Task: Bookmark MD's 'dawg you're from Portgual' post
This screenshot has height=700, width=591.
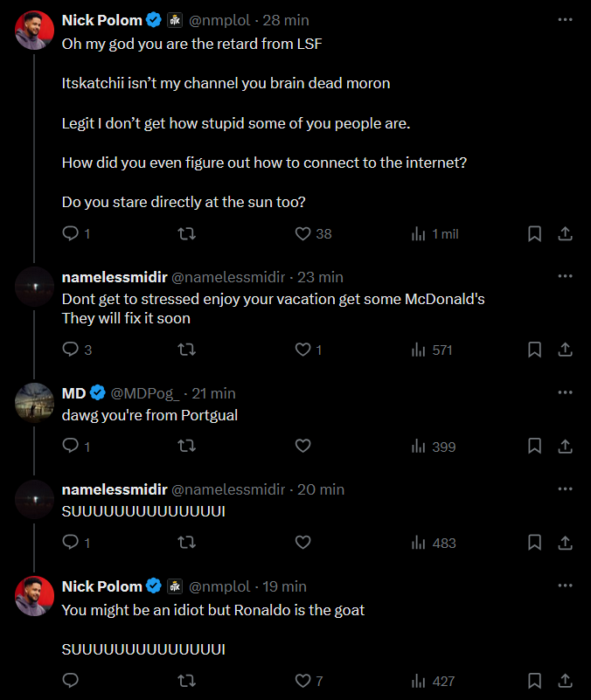Action: (x=535, y=447)
